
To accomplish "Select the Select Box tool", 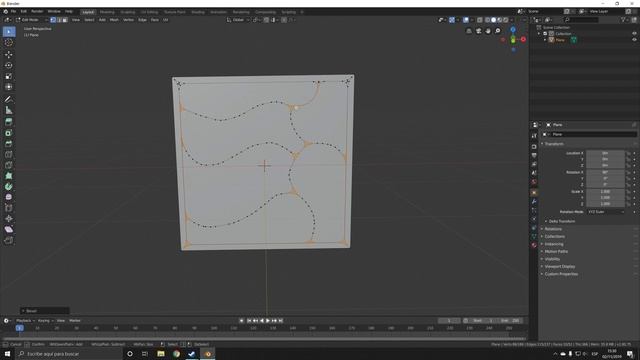I will click(9, 31).
